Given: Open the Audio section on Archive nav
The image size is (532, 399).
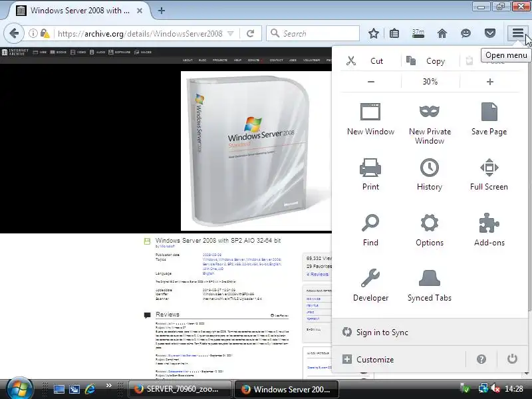Looking at the screenshot, I should (97, 52).
